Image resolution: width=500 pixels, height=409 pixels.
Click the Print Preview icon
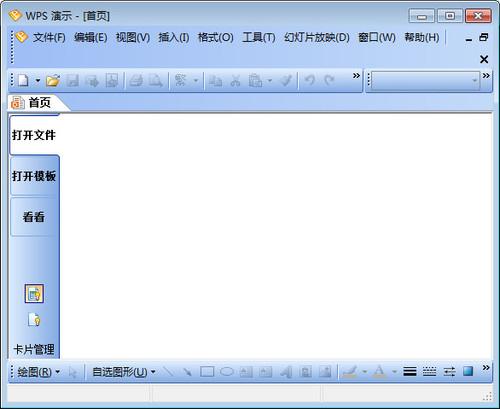pos(156,81)
